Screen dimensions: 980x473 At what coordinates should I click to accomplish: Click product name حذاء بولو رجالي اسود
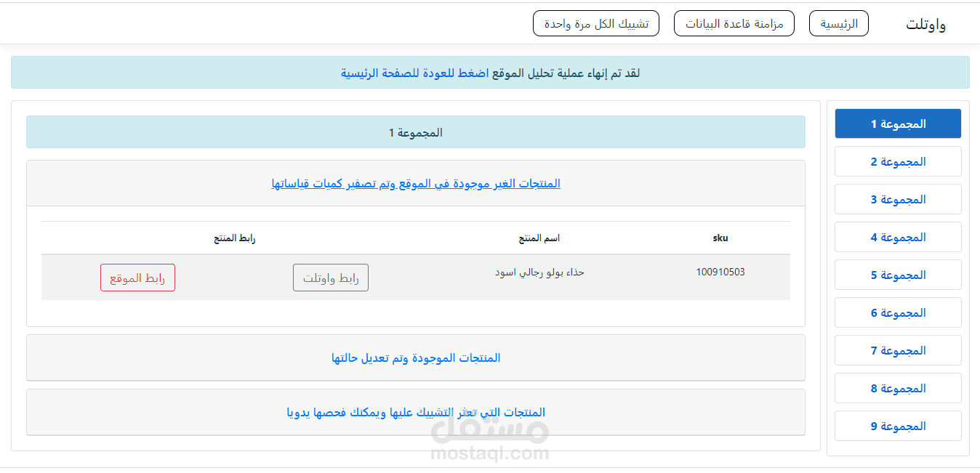pos(540,272)
